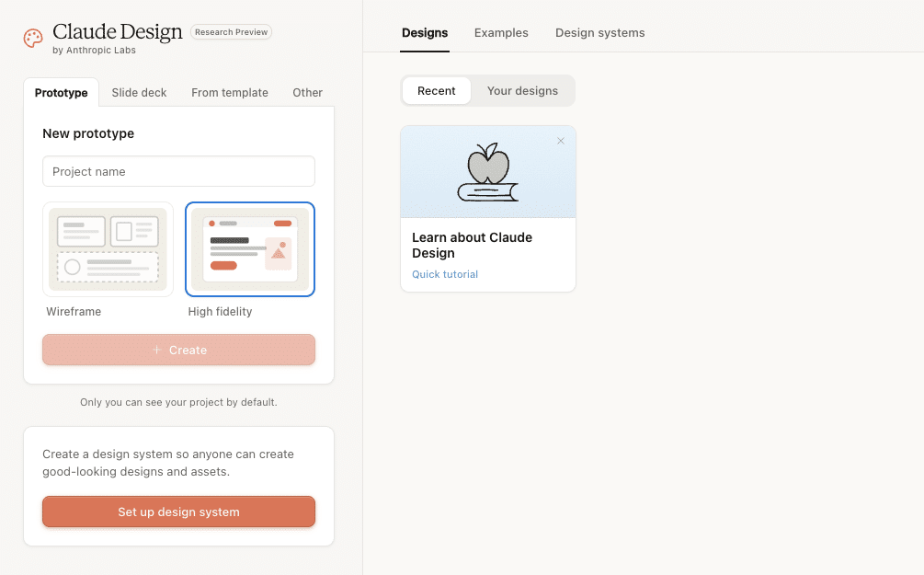Switch to the Recent designs filter
The image size is (924, 575).
(x=437, y=91)
